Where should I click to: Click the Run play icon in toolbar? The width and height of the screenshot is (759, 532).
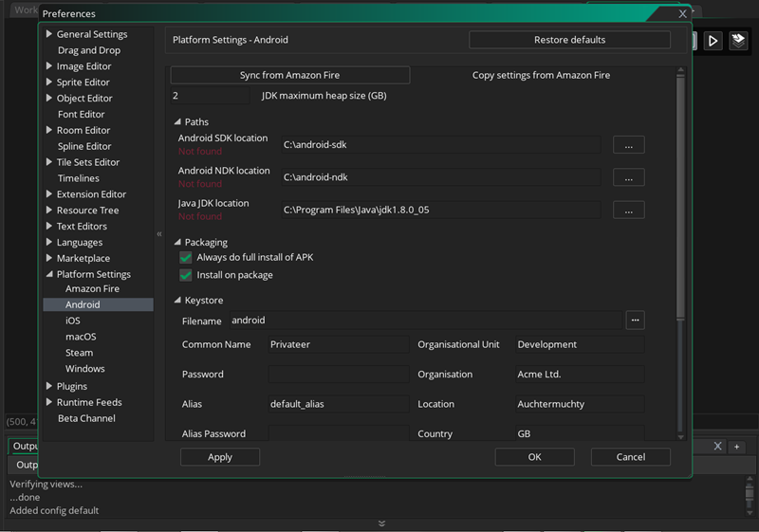pyautogui.click(x=713, y=41)
